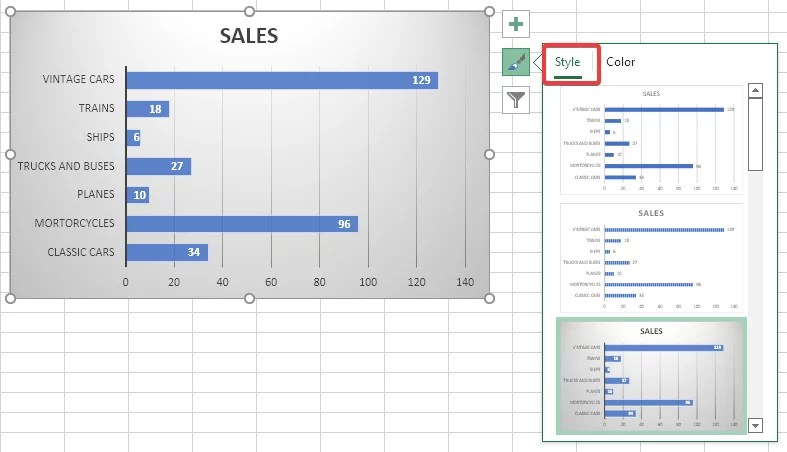
Task: Open the Chart Filters funnel button
Action: pos(516,100)
